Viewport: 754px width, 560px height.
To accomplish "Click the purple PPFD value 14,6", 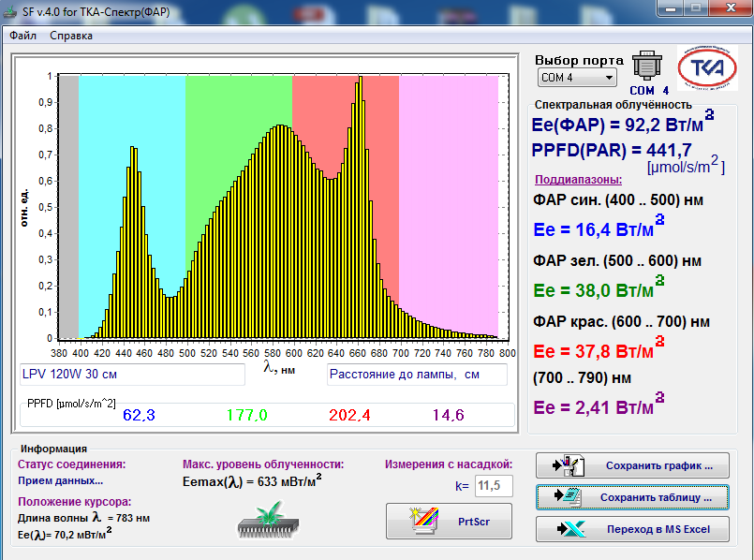I will (448, 415).
